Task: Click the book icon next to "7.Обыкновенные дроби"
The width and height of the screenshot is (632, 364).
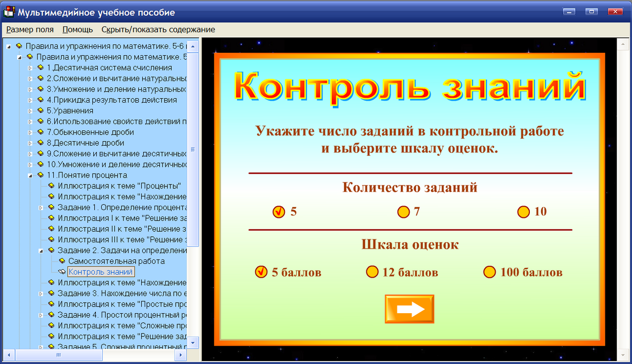Action: tap(39, 132)
